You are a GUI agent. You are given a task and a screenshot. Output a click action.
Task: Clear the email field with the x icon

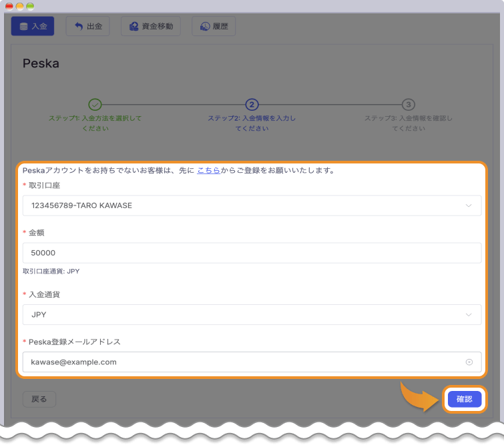click(x=469, y=362)
